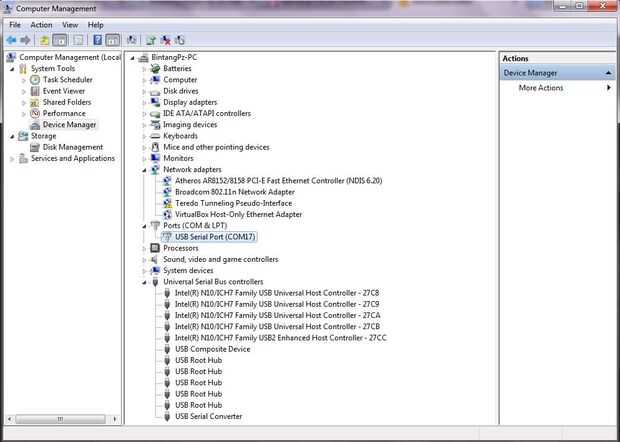Select Computer Management (Local) root node
This screenshot has width=620, height=442.
click(x=70, y=57)
